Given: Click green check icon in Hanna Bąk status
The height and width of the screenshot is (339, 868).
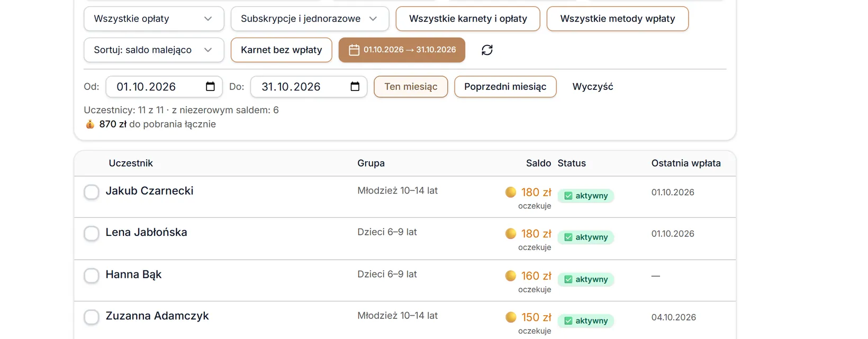Looking at the screenshot, I should 568,279.
